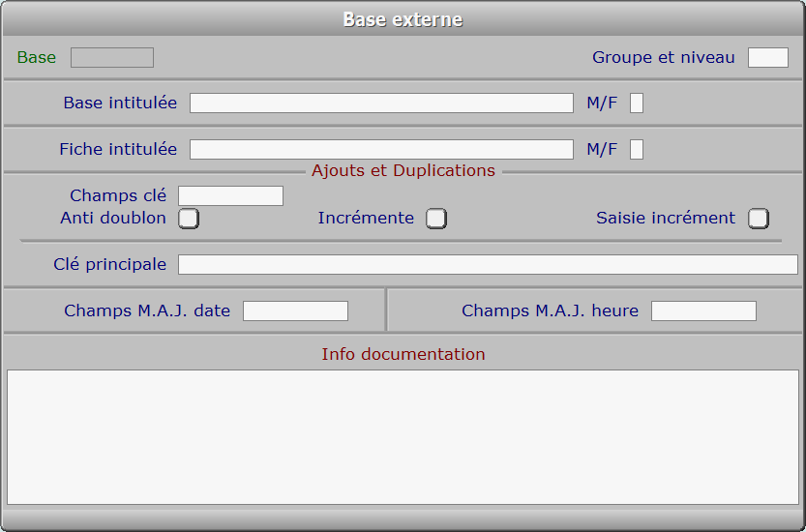The height and width of the screenshot is (532, 806).
Task: Click the Saisie incrément label
Action: (666, 218)
